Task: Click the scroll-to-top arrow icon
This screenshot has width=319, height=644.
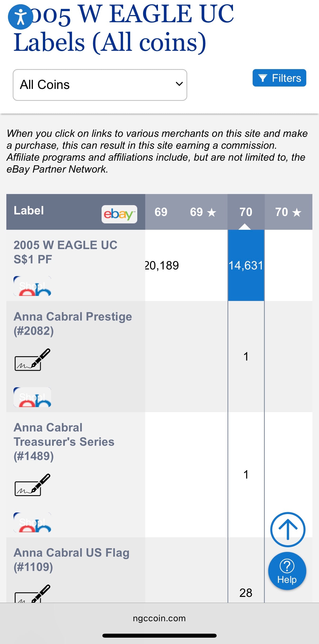Action: point(288,529)
